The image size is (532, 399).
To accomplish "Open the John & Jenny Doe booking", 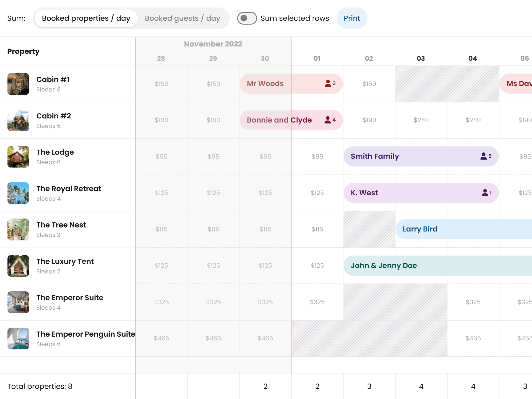I will coord(384,265).
